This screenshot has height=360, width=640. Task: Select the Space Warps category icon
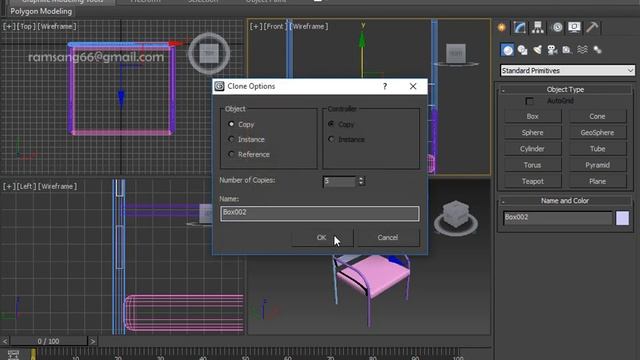pos(582,50)
